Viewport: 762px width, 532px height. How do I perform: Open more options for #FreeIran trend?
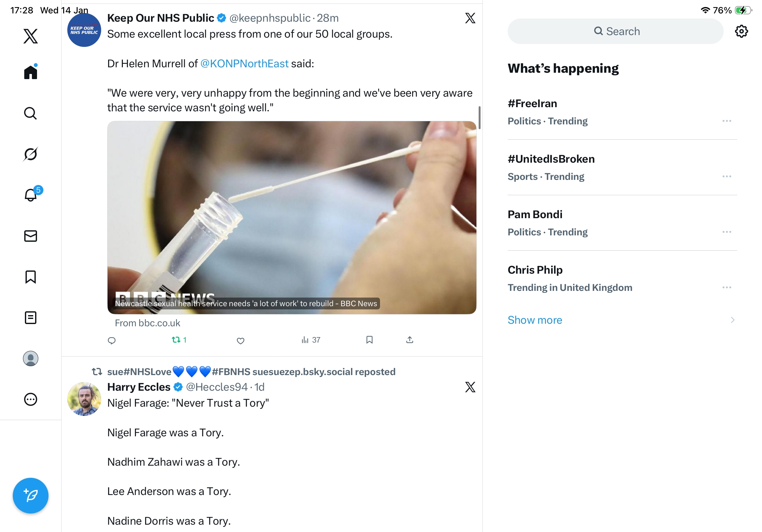point(727,121)
